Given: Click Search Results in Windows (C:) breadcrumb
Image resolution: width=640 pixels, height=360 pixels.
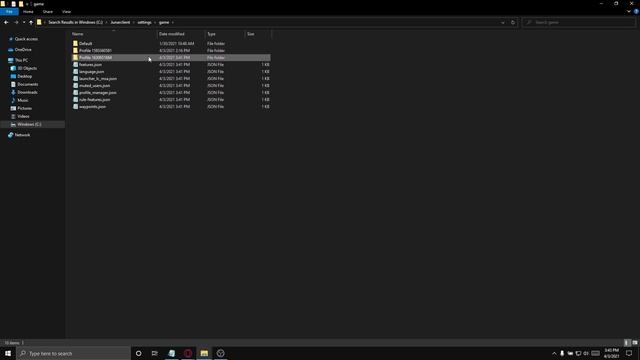Looking at the screenshot, I should point(76,22).
